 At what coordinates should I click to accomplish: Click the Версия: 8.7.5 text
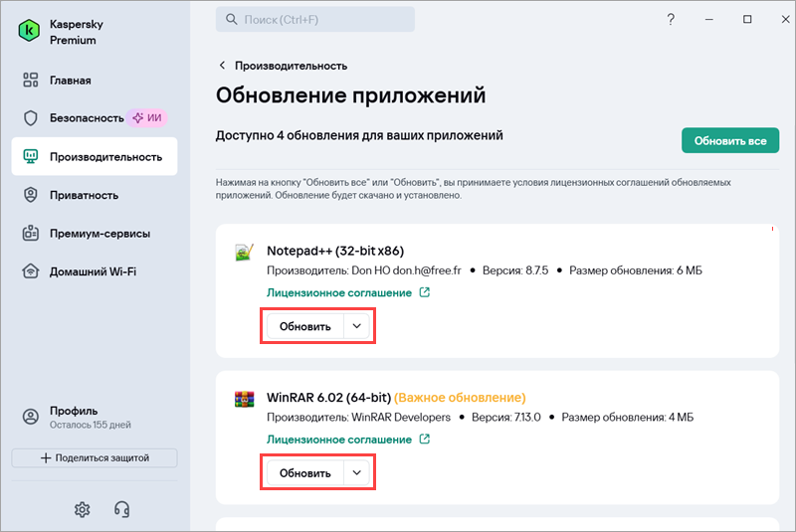click(x=515, y=270)
